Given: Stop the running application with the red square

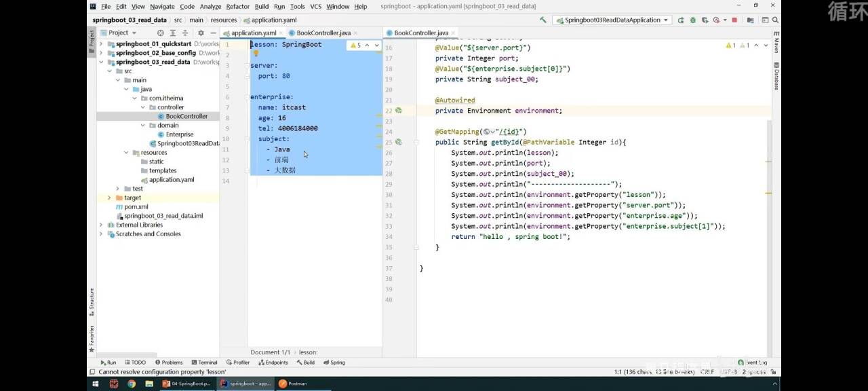Looking at the screenshot, I should point(734,20).
